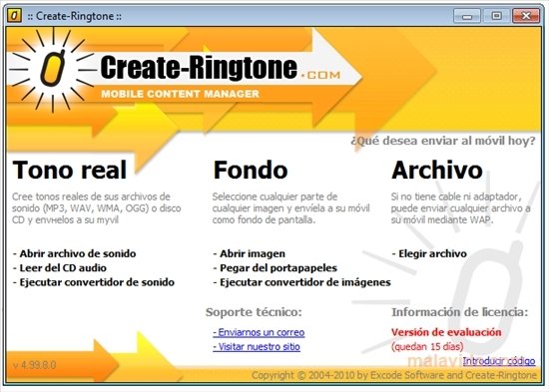This screenshot has width=549, height=392.
Task: Pick 'Elegir archivo' under Archivo
Action: (x=429, y=253)
